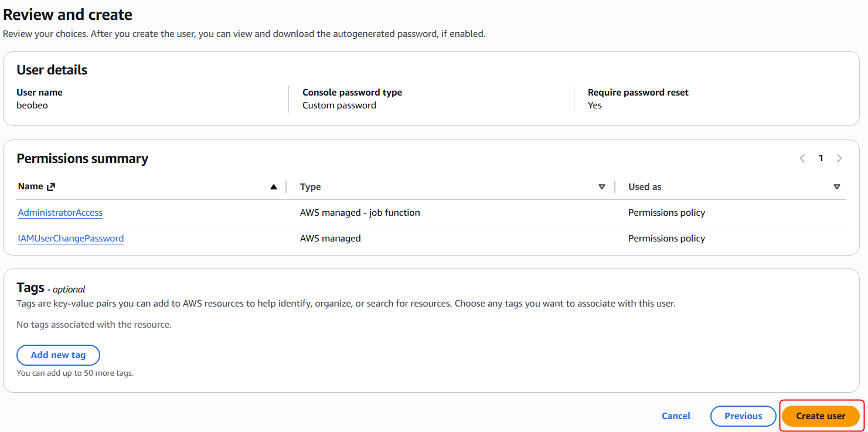Go back with the Previous button
The height and width of the screenshot is (432, 868).
743,416
